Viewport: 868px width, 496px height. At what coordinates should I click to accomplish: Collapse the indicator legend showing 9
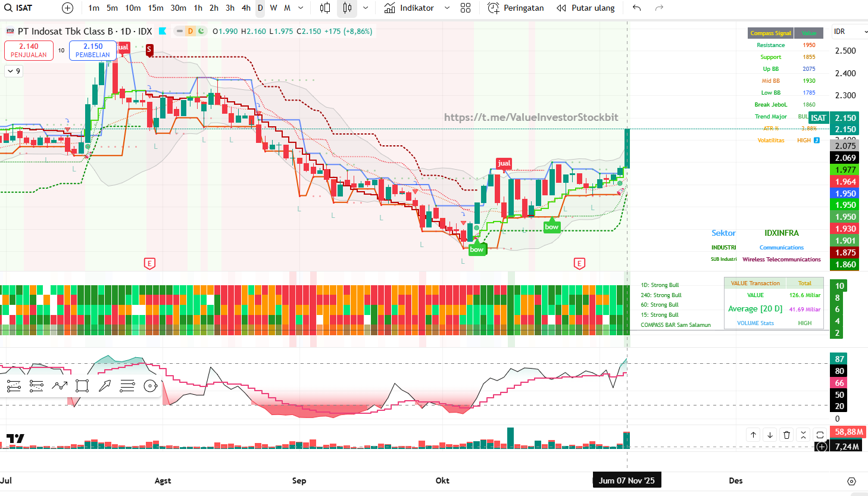click(14, 71)
